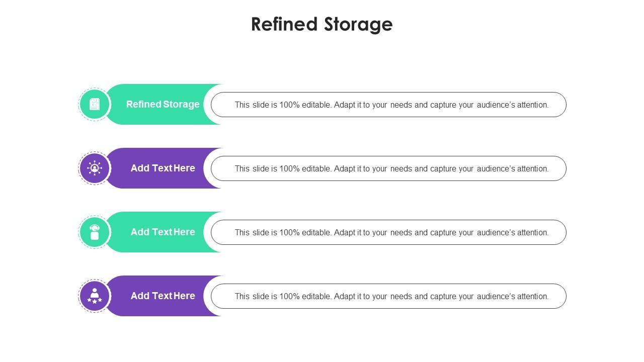Click the word 'editable.' in the second row's description
The width and height of the screenshot is (644, 362).
(x=317, y=169)
